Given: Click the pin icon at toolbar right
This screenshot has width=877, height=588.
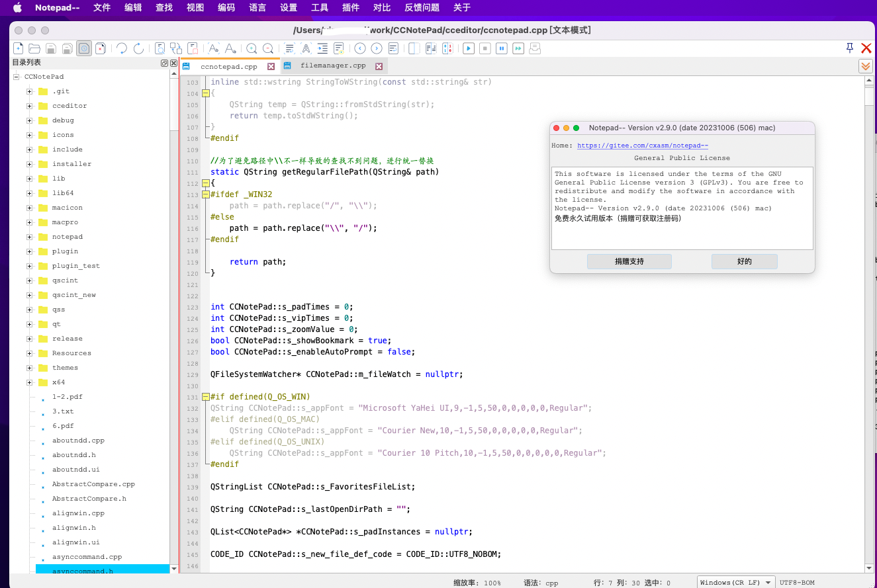Looking at the screenshot, I should pos(850,48).
